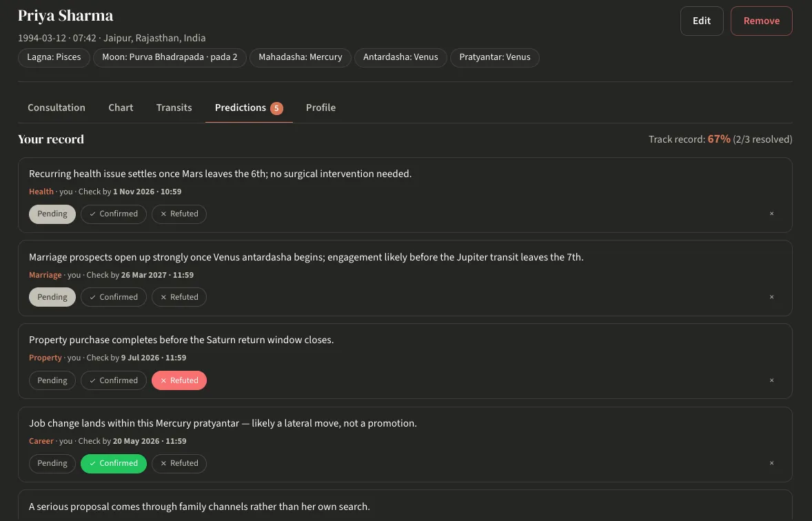Delete the health issue prediction via its × icon
812x521 pixels.
(771, 214)
